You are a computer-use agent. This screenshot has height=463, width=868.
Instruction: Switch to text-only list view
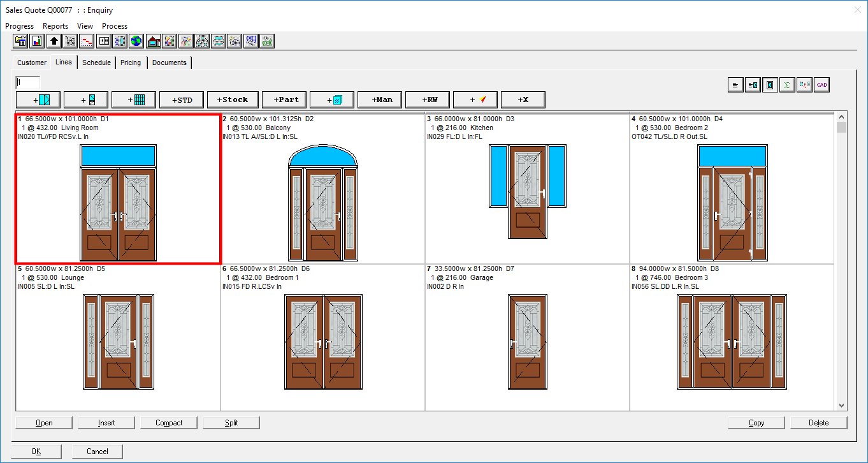coord(735,85)
